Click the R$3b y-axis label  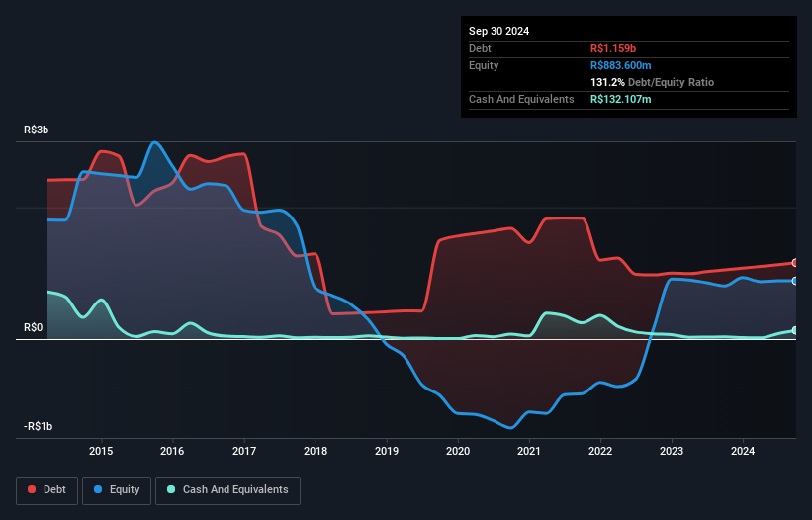click(x=37, y=130)
